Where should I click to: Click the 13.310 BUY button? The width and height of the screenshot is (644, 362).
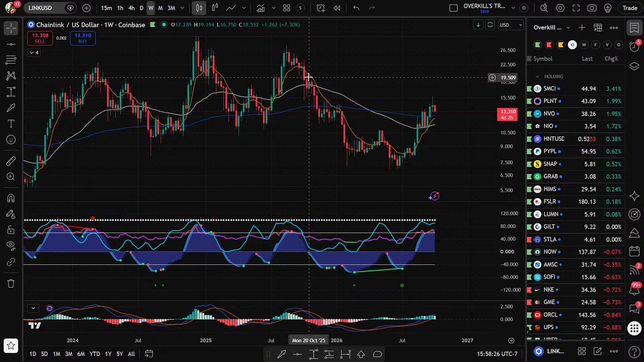coord(83,38)
